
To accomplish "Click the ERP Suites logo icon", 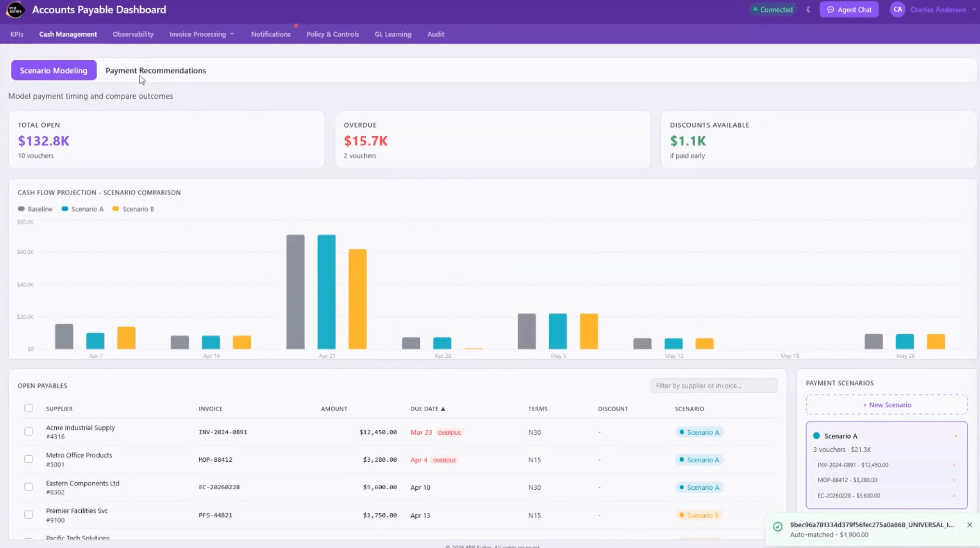I will 15,10.
